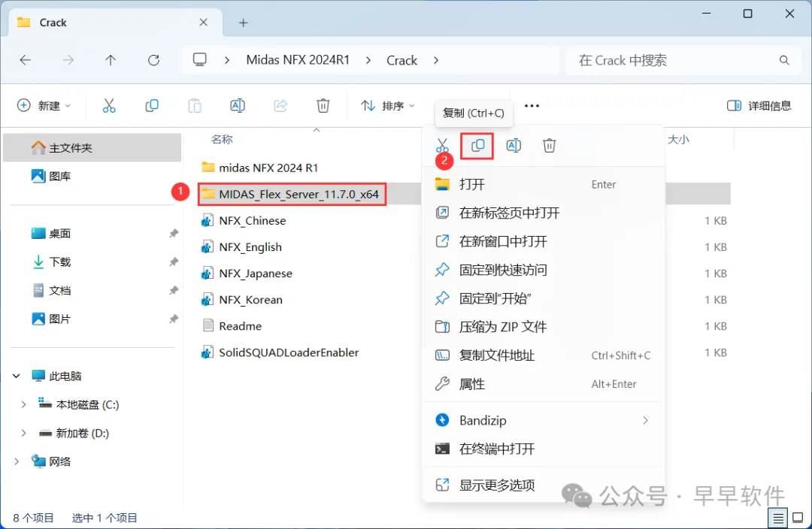
Task: Choose 显示更多选项 in context menu
Action: [x=543, y=485]
